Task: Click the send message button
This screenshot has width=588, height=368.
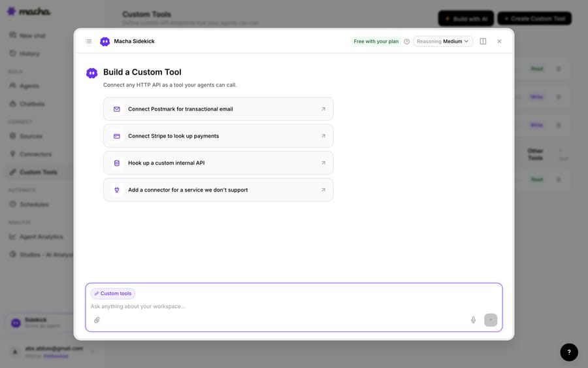Action: [491, 320]
